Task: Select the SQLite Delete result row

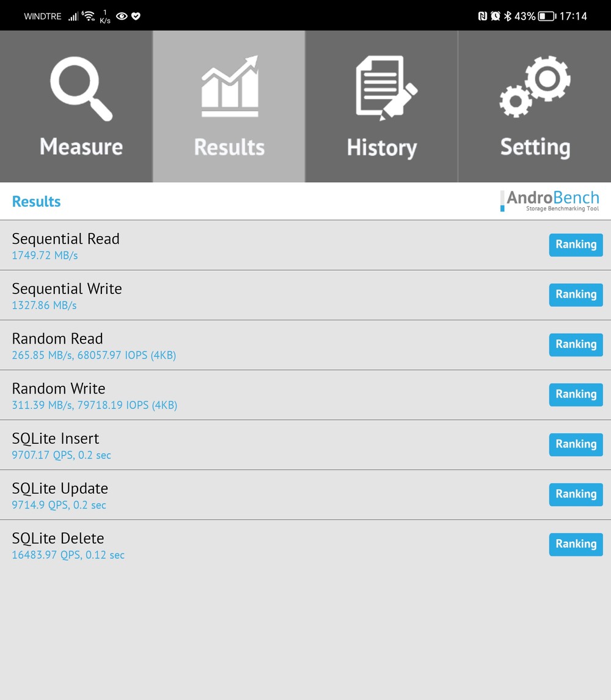Action: (244, 545)
